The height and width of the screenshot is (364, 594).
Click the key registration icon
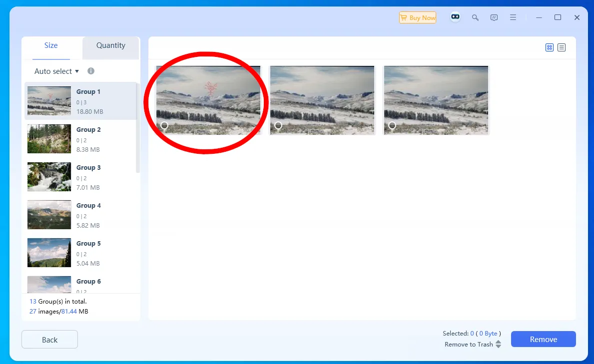(x=475, y=17)
